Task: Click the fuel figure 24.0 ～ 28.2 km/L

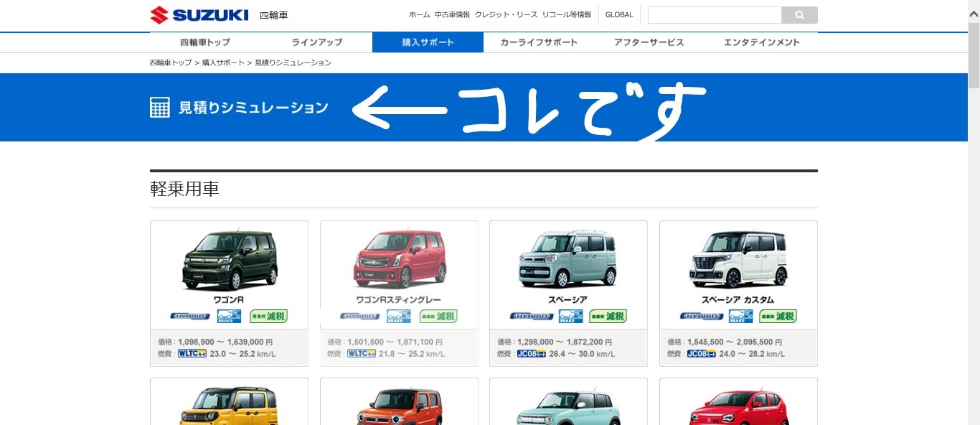Action: point(752,354)
